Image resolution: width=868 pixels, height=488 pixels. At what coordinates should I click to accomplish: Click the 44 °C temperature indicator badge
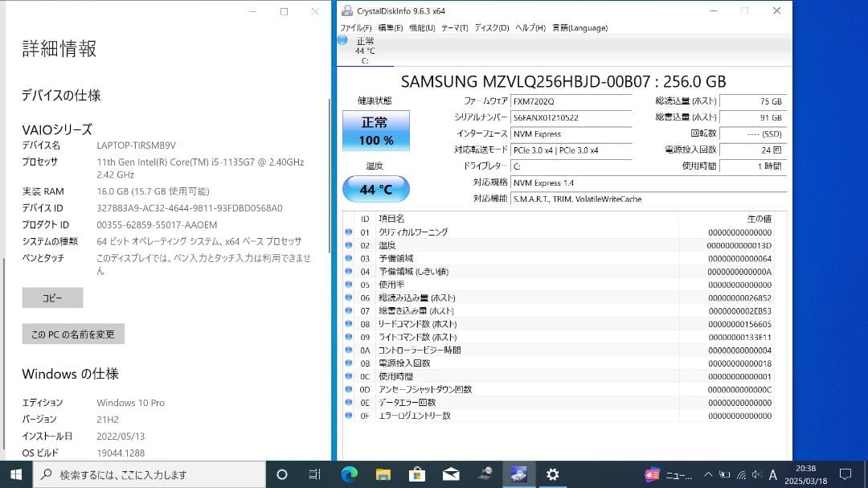[x=375, y=189]
